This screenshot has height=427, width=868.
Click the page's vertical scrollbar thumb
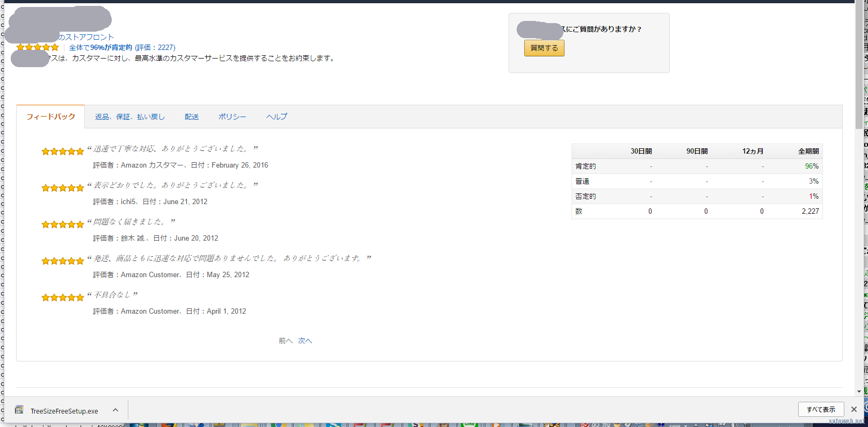pos(859,66)
